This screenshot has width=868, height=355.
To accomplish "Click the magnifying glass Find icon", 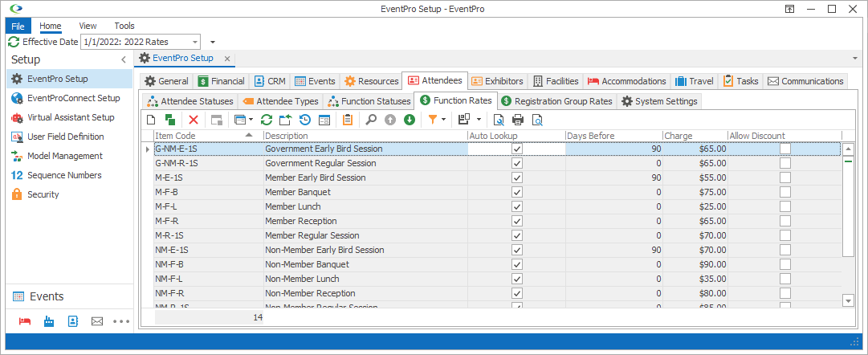I will pos(372,119).
